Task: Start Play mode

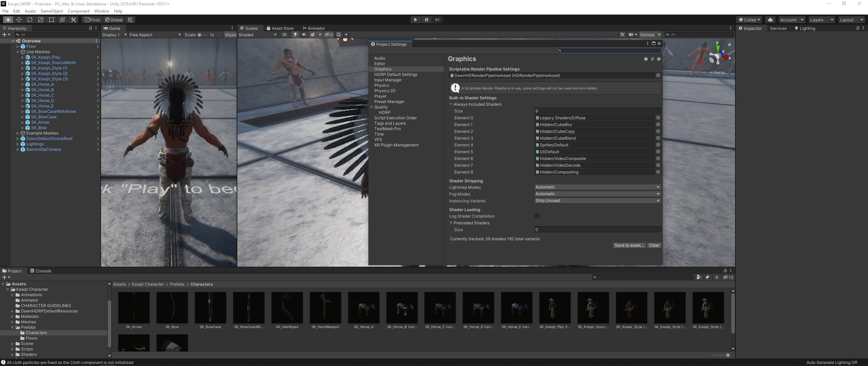Action: click(x=415, y=20)
